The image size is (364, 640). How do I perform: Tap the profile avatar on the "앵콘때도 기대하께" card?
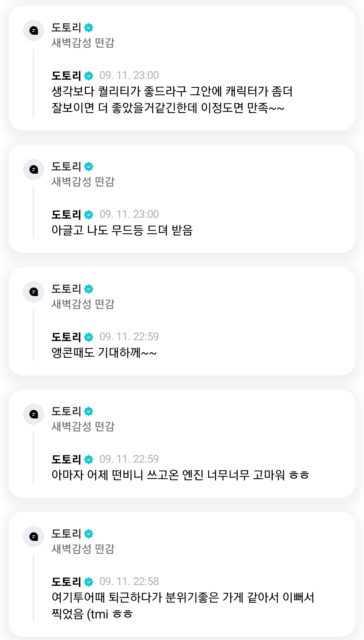point(33,292)
